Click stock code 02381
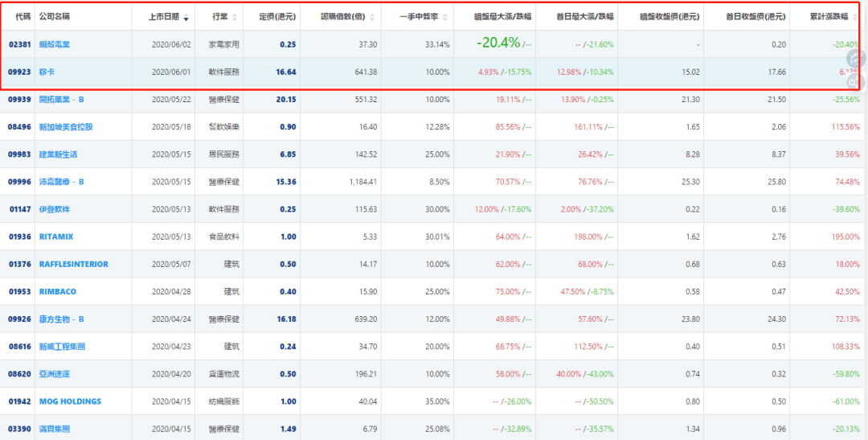Screen dimensions: 868x440 click(x=19, y=44)
